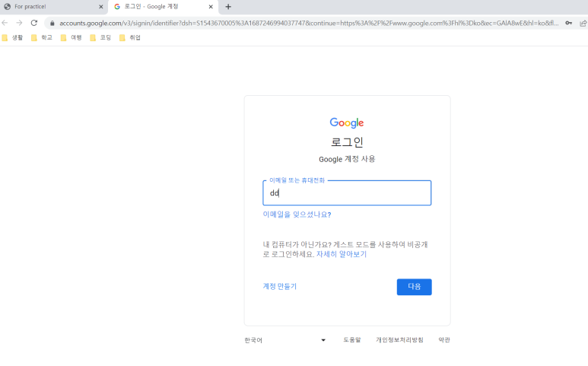Reload the page with the refresh icon
The image size is (588, 366).
(x=34, y=23)
